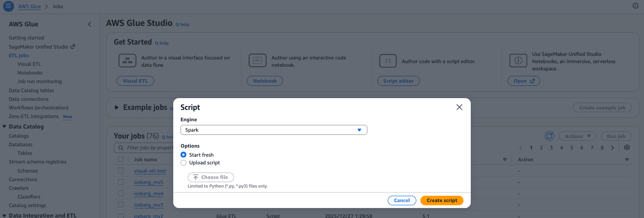Click the notebook code icon

click(258, 60)
